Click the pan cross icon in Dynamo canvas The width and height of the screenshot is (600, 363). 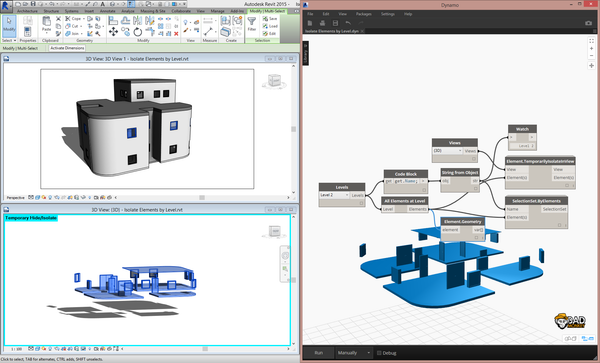[x=591, y=66]
